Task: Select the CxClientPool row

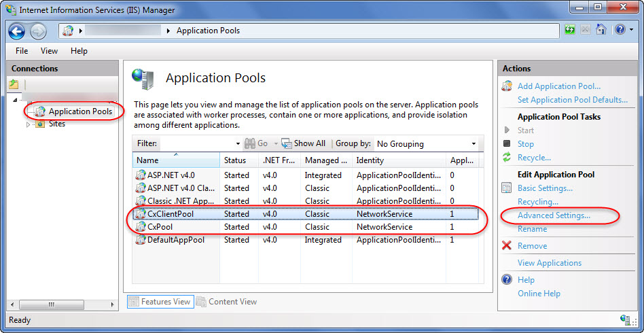Action: (x=171, y=214)
